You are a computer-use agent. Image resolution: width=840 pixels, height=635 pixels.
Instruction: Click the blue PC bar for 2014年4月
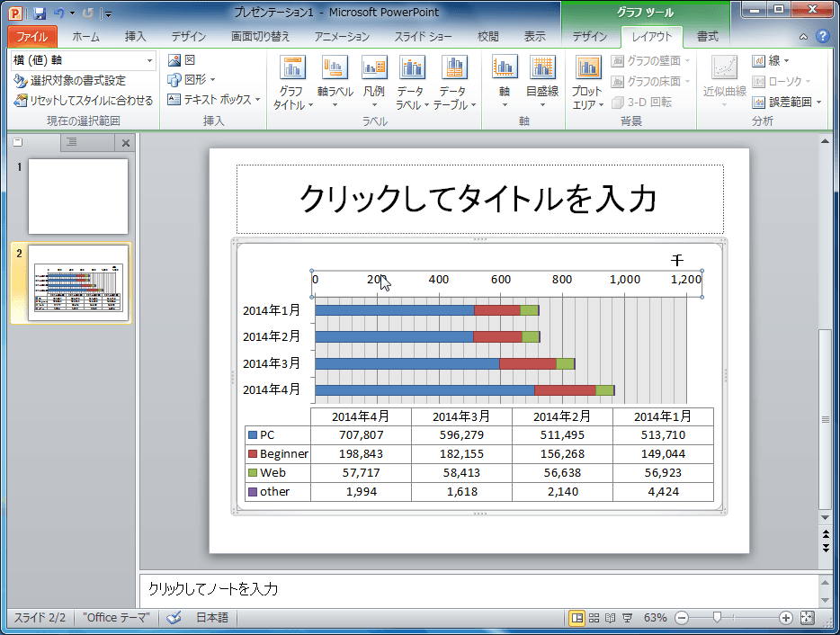pos(424,390)
